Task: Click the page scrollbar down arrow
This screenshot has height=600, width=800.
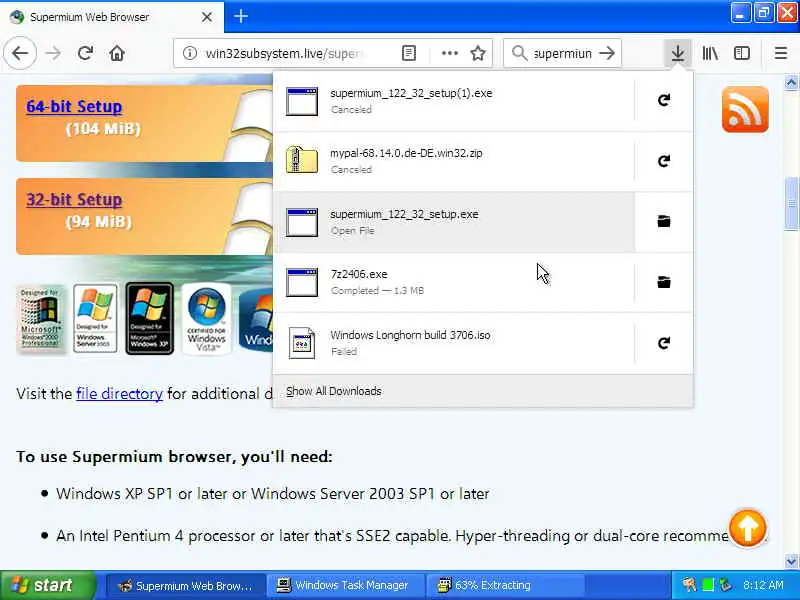Action: point(791,562)
